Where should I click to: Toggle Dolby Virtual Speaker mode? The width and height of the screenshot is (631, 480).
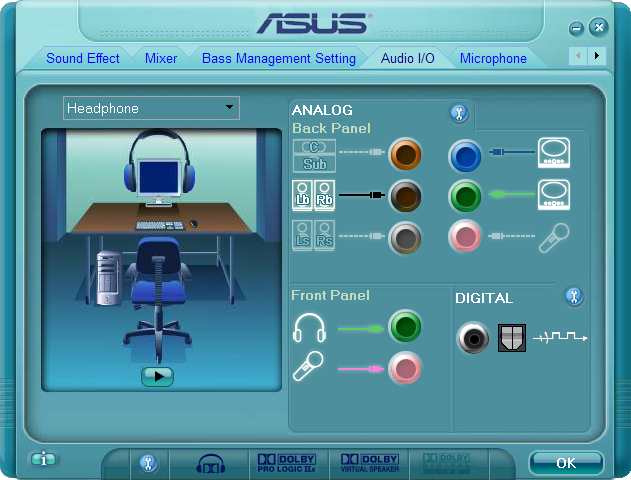pyautogui.click(x=370, y=463)
